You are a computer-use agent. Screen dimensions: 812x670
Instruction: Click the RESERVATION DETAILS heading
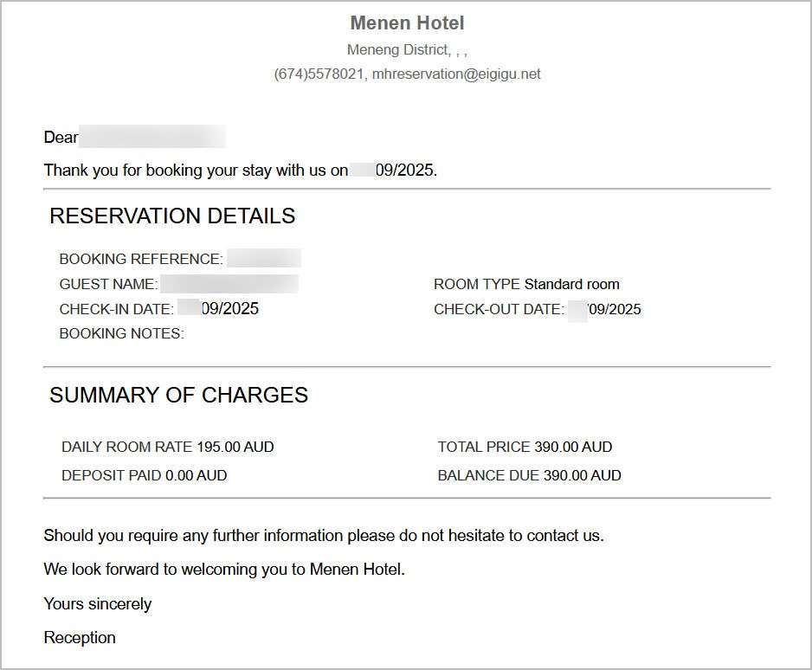[x=172, y=216]
